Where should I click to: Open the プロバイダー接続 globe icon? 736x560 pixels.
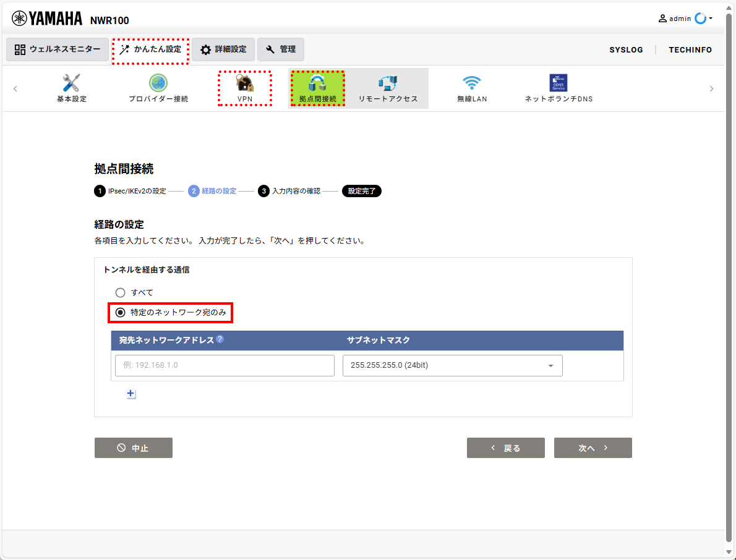pos(158,83)
